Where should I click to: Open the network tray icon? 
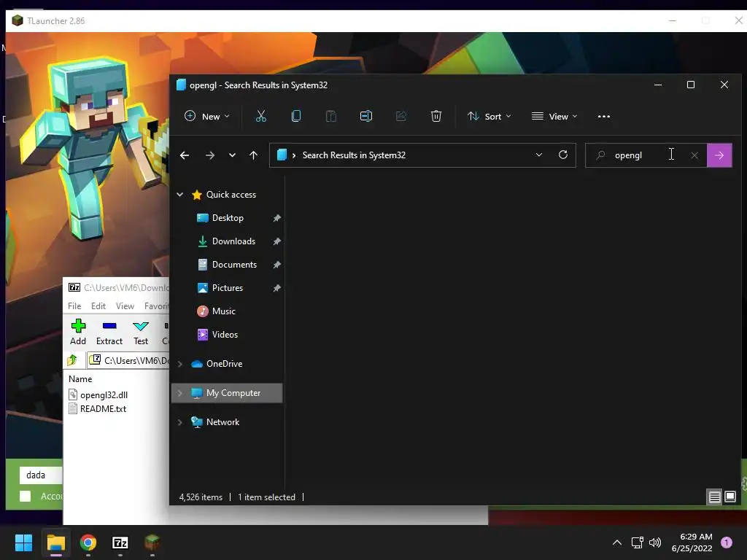coord(637,542)
